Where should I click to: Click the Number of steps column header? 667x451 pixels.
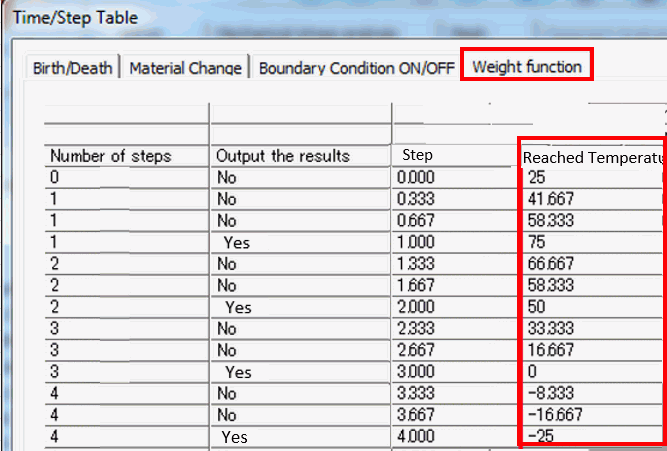click(111, 156)
